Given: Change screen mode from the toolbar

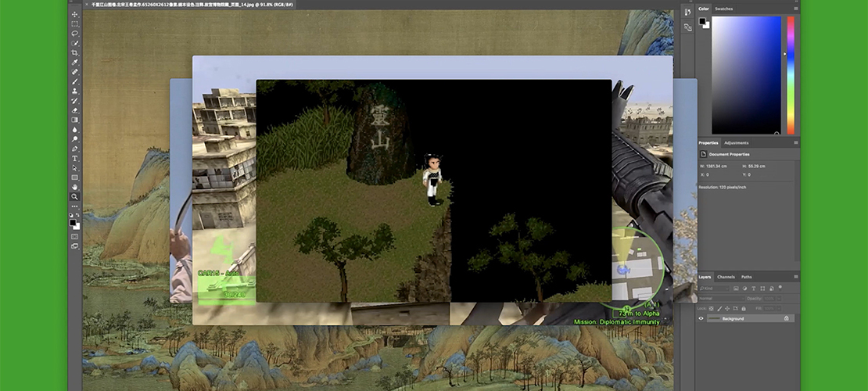Looking at the screenshot, I should (75, 246).
